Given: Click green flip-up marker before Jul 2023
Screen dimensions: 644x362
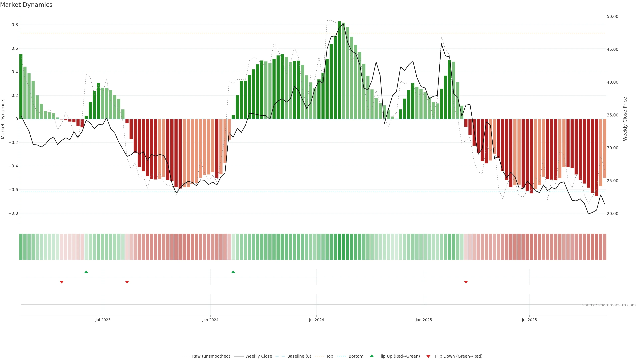Looking at the screenshot, I should tap(86, 272).
